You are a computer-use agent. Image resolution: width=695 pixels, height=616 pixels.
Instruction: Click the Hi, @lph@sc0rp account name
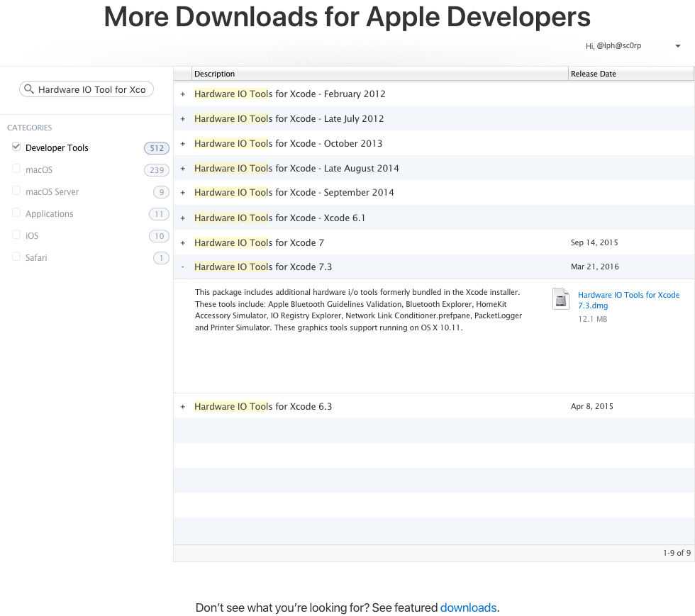[613, 45]
